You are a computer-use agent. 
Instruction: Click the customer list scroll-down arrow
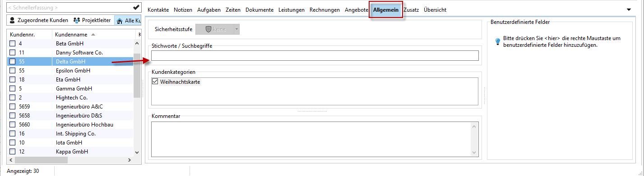click(x=137, y=152)
